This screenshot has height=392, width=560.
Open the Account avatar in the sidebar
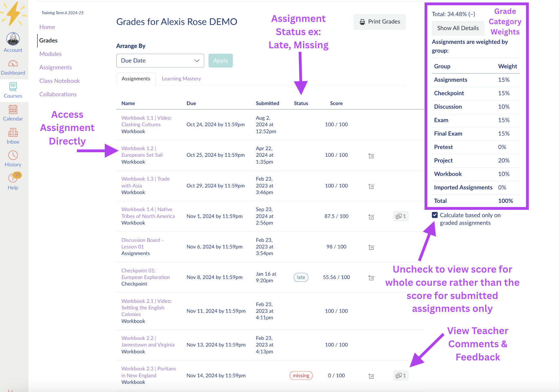(x=13, y=39)
